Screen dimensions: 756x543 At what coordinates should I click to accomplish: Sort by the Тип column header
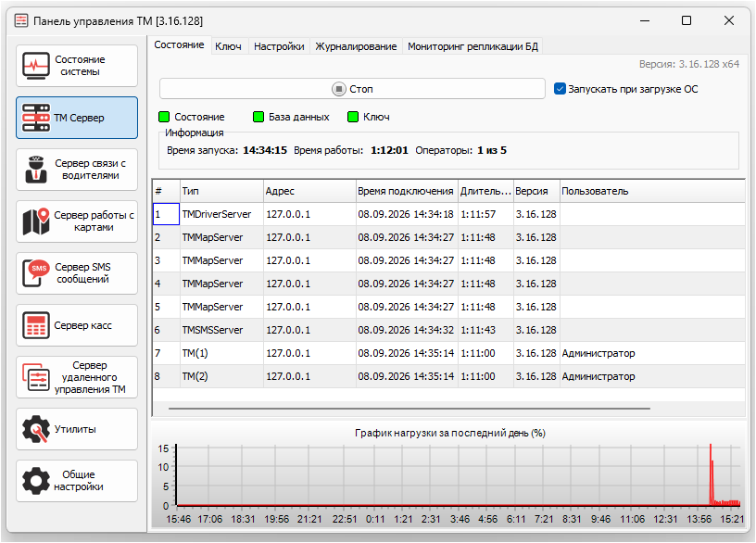221,191
